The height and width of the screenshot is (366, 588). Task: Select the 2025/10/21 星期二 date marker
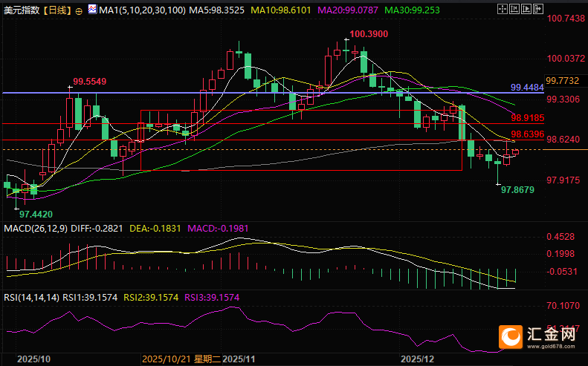pos(181,359)
